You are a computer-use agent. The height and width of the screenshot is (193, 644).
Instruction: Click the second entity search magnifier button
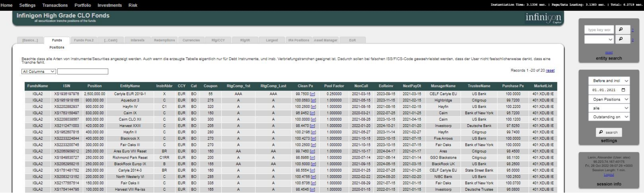click(623, 39)
